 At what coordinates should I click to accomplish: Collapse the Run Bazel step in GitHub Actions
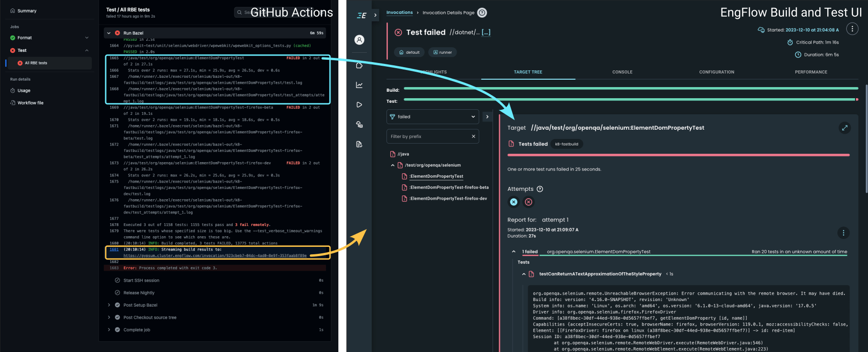coord(109,33)
